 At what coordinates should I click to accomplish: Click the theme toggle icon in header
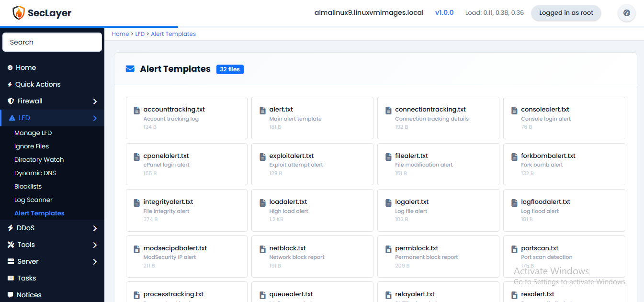pos(627,13)
